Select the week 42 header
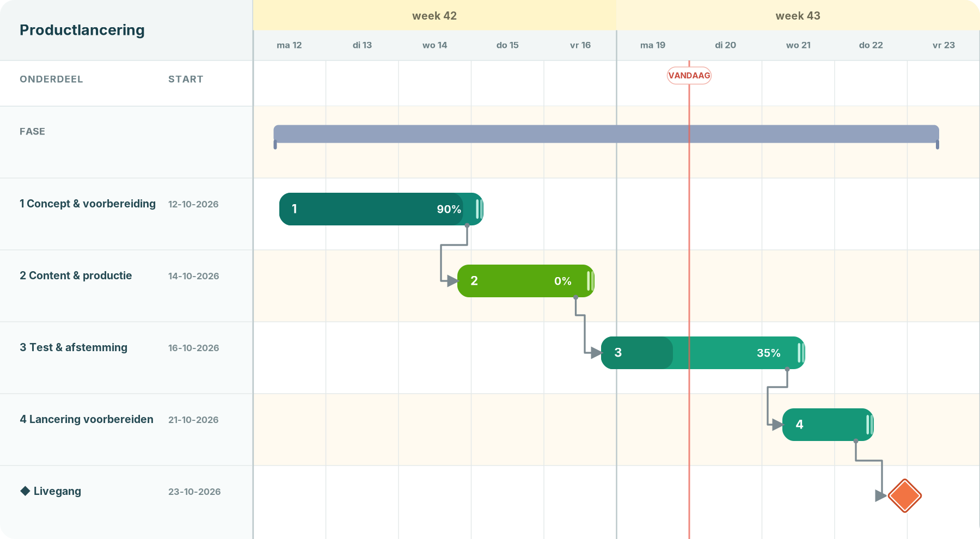This screenshot has width=980, height=539. pyautogui.click(x=434, y=15)
